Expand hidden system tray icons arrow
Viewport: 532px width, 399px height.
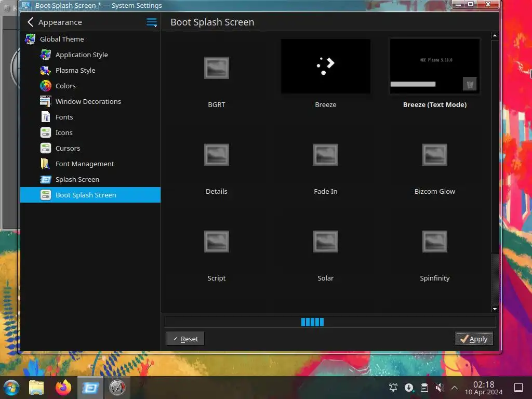pos(455,388)
